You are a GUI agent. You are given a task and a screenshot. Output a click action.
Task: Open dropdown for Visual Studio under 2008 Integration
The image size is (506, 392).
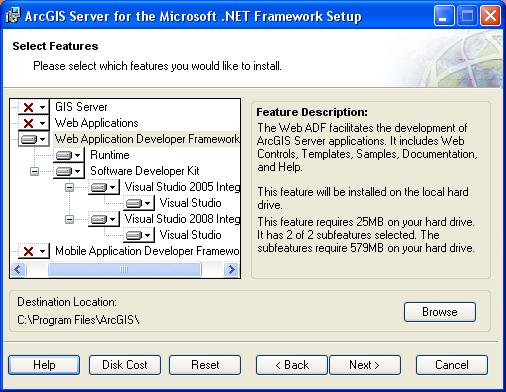pos(139,235)
